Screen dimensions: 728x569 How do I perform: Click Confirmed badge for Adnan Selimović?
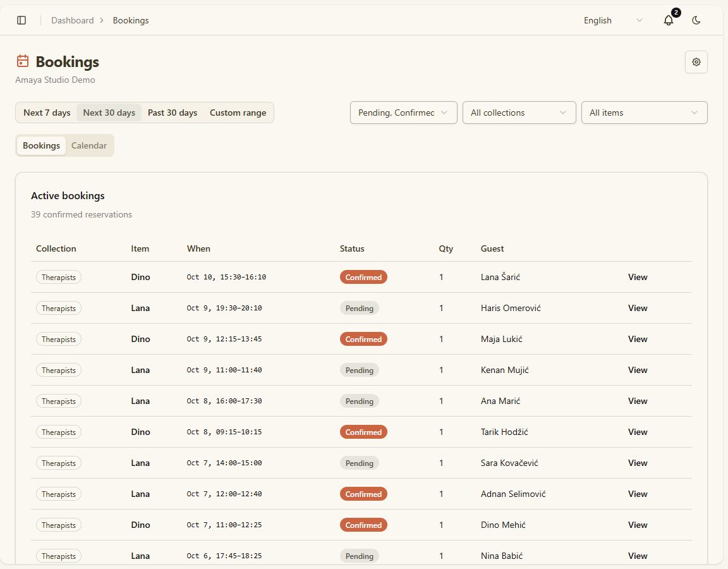[x=363, y=494]
